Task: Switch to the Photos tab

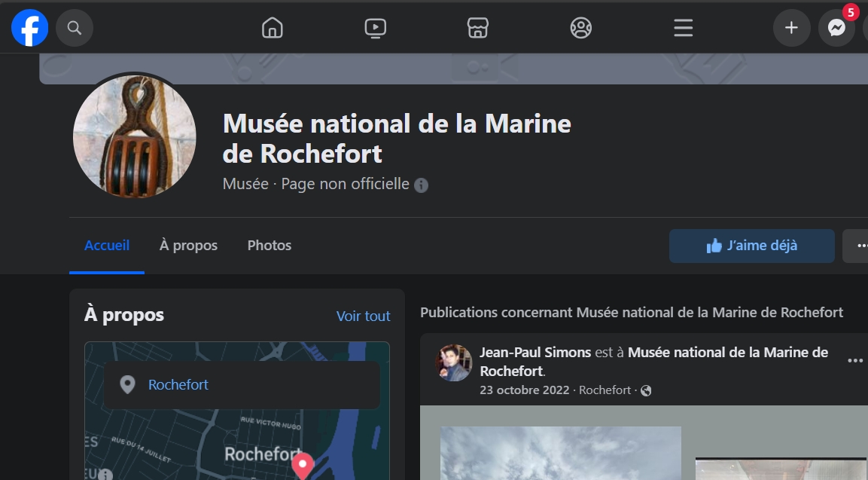Action: [x=269, y=245]
